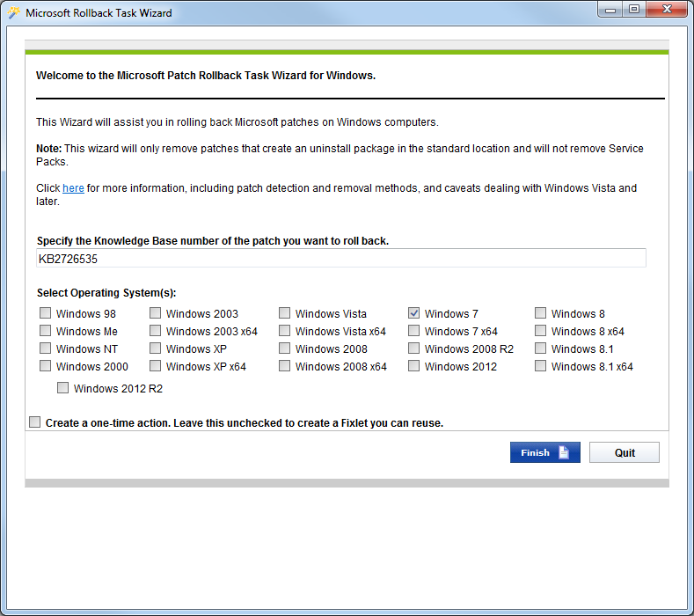This screenshot has height=616, width=694.
Task: Click the wizard wand icon in title bar
Action: [14, 12]
